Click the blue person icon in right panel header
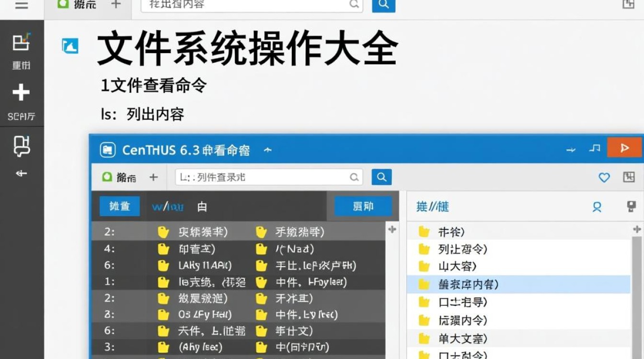 [x=597, y=207]
